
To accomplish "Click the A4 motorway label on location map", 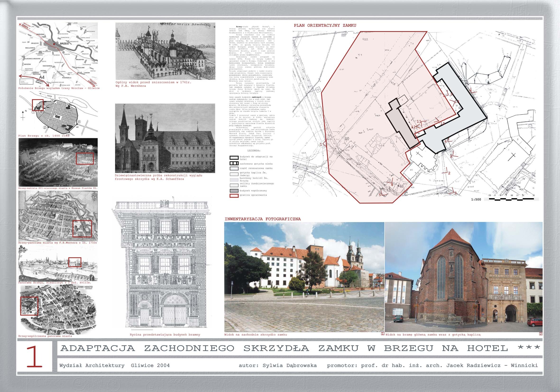I will 42,77.
